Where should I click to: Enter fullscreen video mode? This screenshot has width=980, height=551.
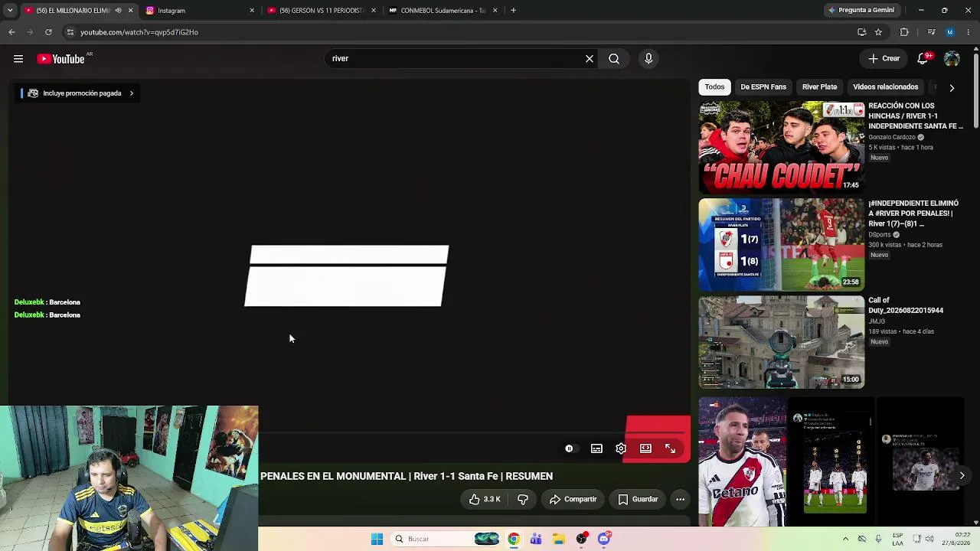tap(670, 448)
